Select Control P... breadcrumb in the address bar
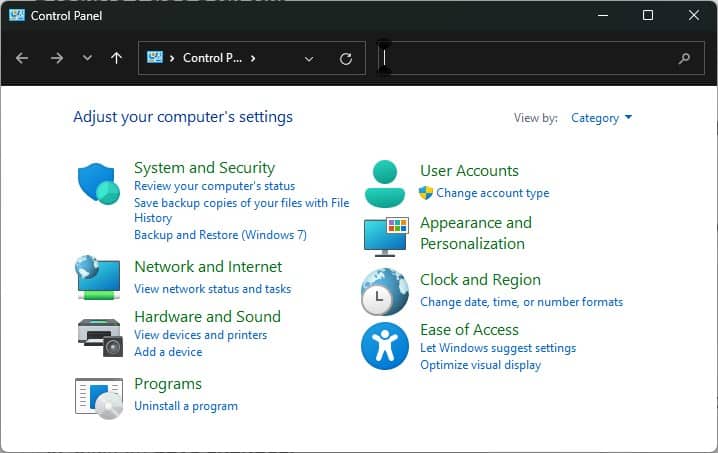Viewport: 718px width, 453px height. [212, 58]
